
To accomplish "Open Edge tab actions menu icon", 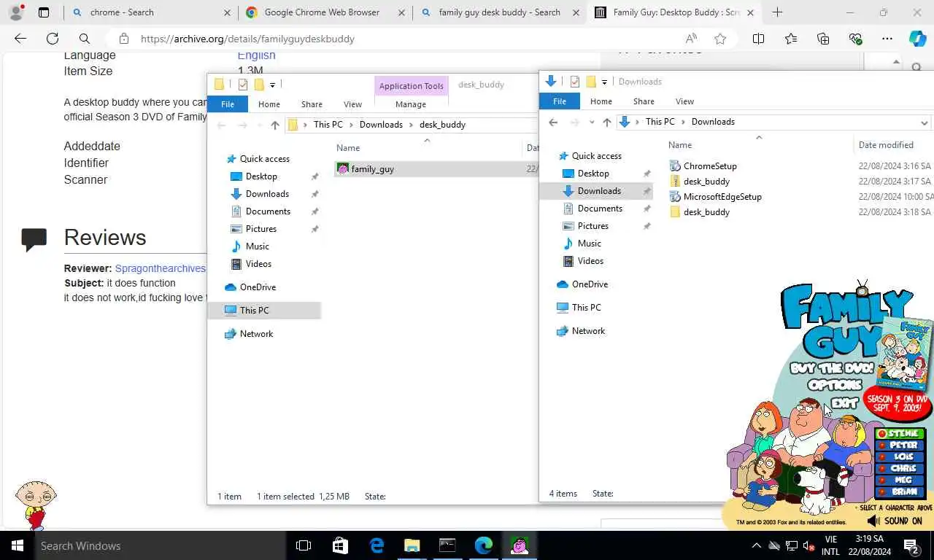I will 44,12.
